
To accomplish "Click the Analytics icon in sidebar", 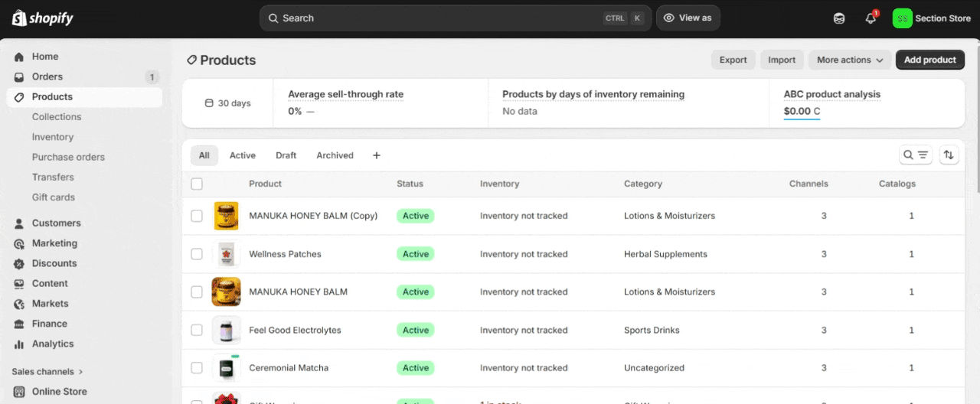I will point(19,344).
